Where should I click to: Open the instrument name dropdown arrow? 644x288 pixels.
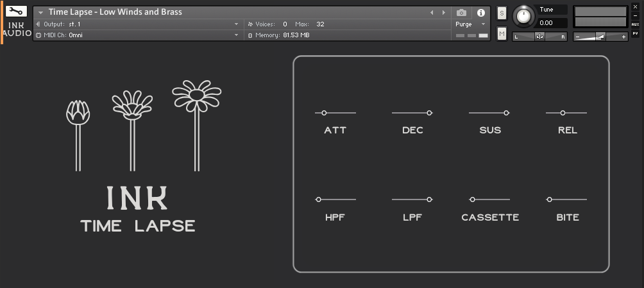point(40,12)
